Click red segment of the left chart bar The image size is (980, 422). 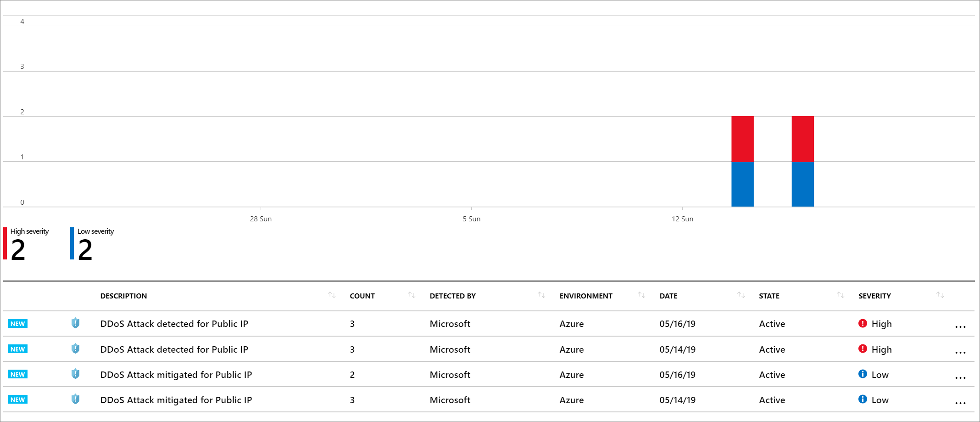(x=742, y=139)
